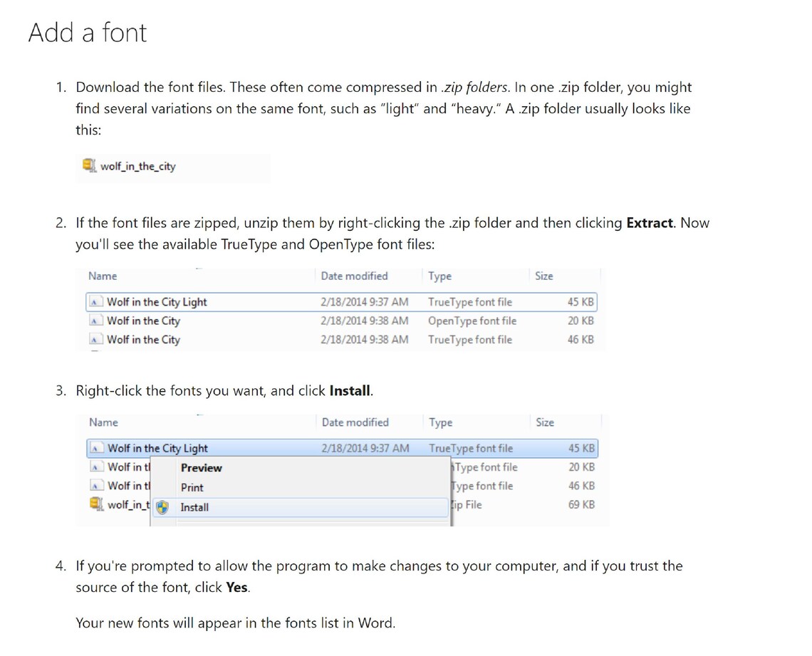The width and height of the screenshot is (812, 656).
Task: Select Preview in the right-click menu
Action: pos(200,468)
